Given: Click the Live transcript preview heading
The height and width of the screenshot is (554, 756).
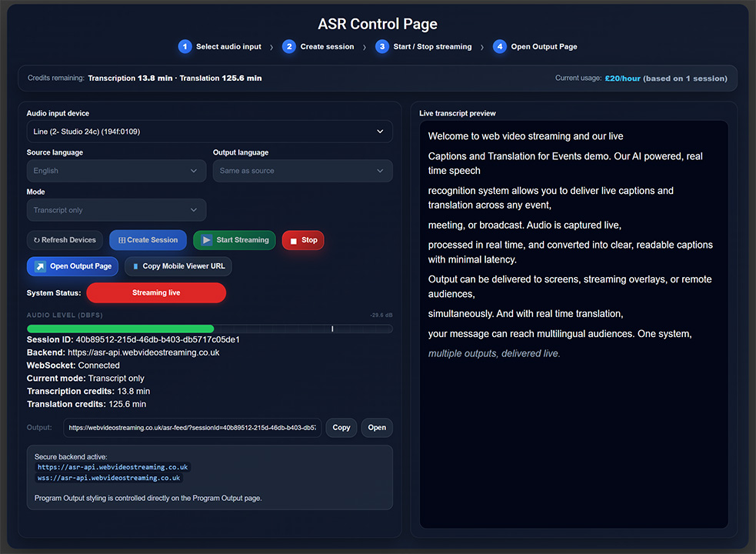Looking at the screenshot, I should coord(457,113).
